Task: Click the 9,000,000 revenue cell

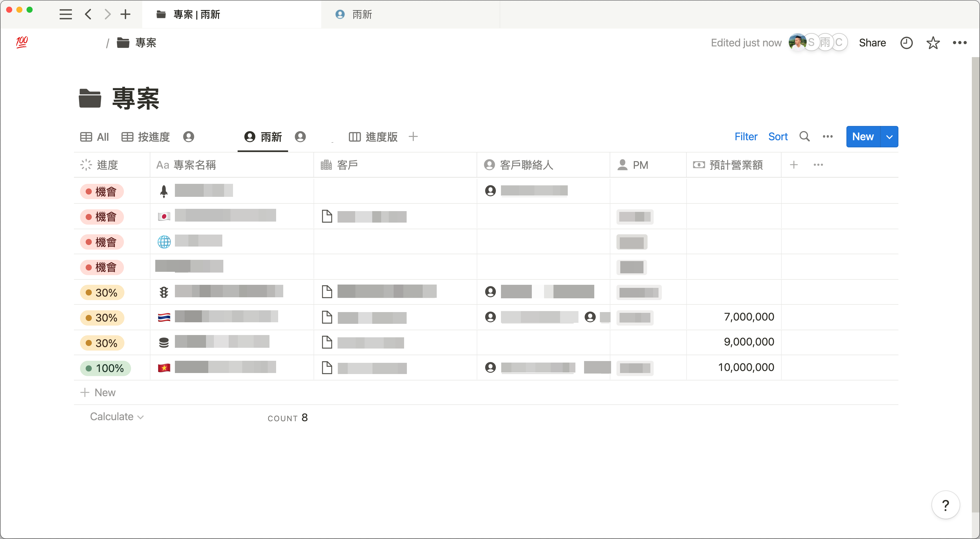Action: (734, 342)
